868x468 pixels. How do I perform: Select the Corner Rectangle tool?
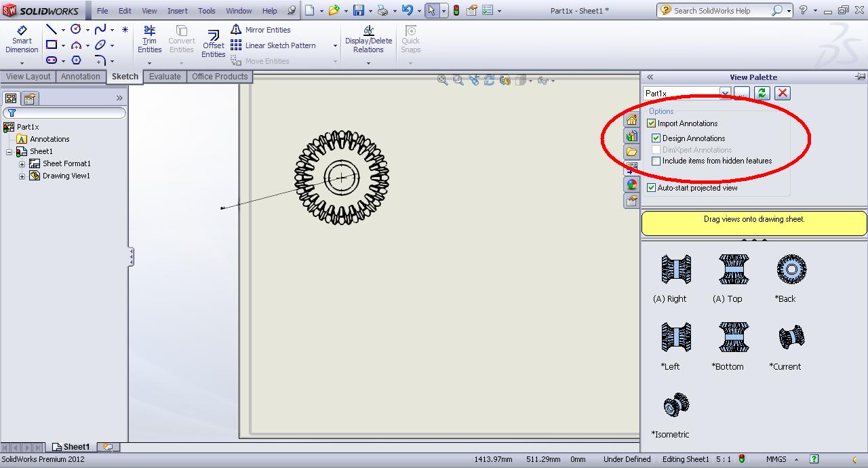pyautogui.click(x=52, y=45)
